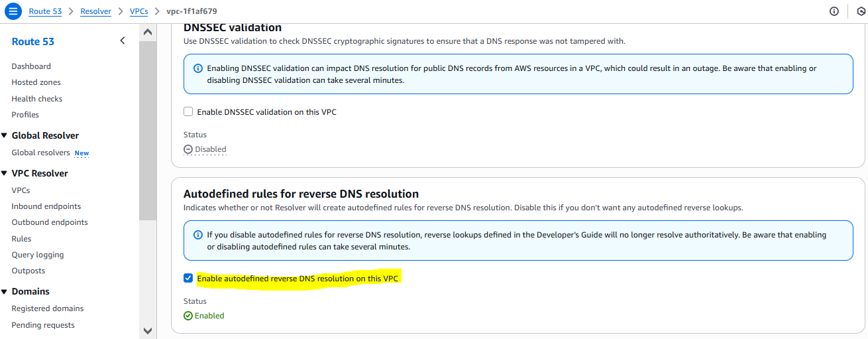
Task: Open VPCs under VPC Resolver
Action: (x=21, y=190)
